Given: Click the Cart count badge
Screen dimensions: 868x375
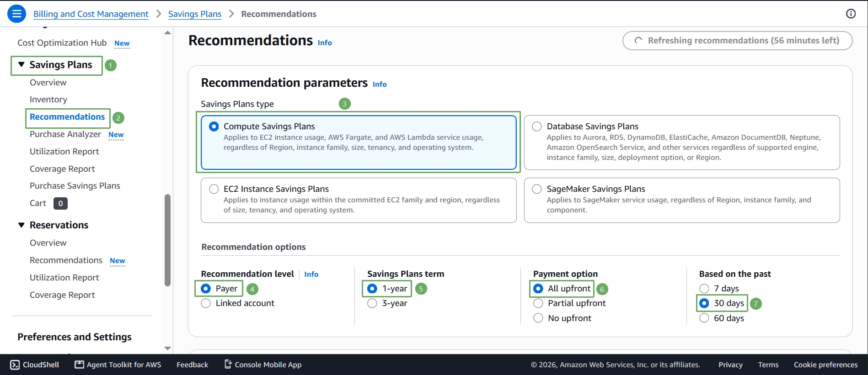Looking at the screenshot, I should click(x=60, y=203).
